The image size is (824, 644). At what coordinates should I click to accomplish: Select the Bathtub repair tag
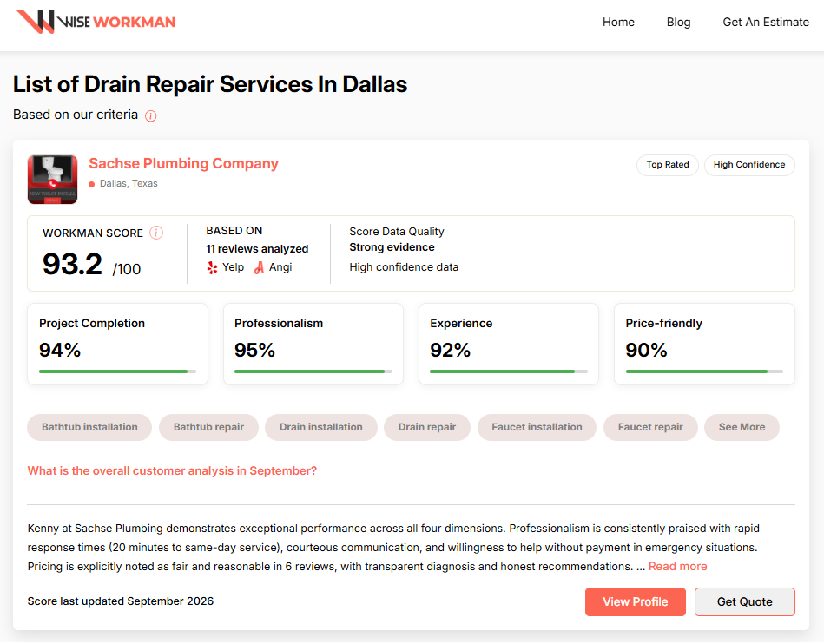coord(208,428)
